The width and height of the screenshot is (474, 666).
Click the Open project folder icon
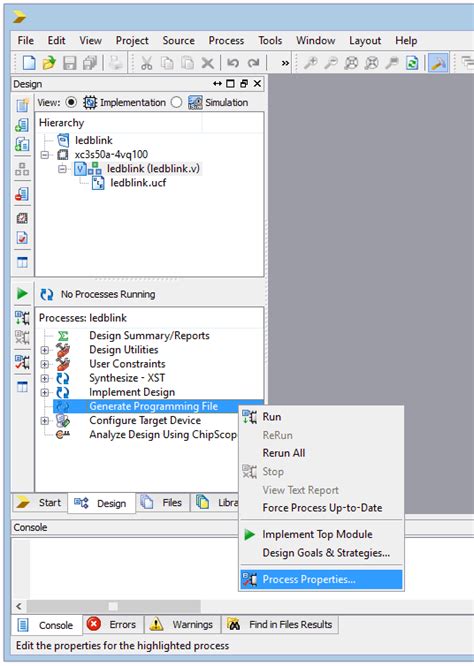[x=49, y=63]
